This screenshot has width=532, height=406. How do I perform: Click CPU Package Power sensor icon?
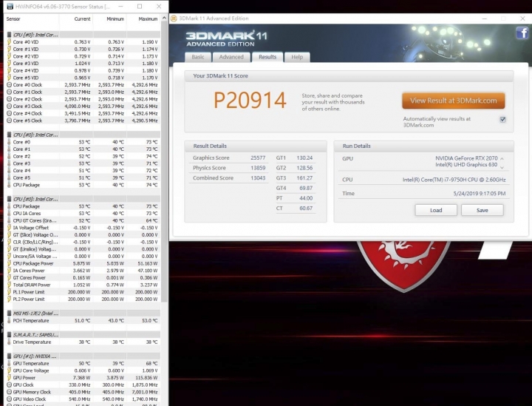tap(9, 263)
